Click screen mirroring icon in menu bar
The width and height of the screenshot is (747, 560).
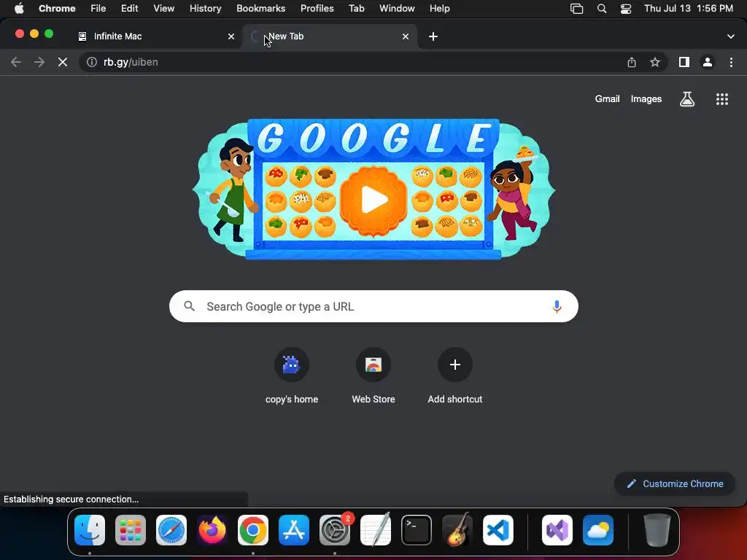click(x=576, y=9)
